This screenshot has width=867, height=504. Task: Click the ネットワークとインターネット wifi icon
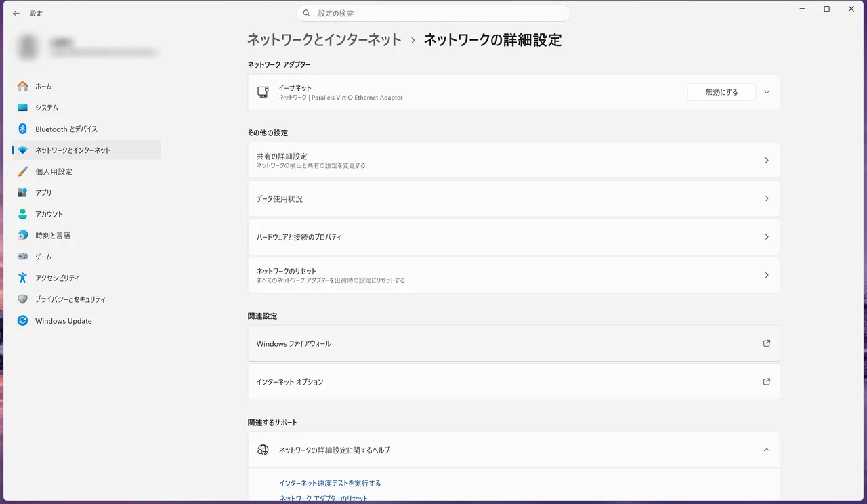pos(23,150)
